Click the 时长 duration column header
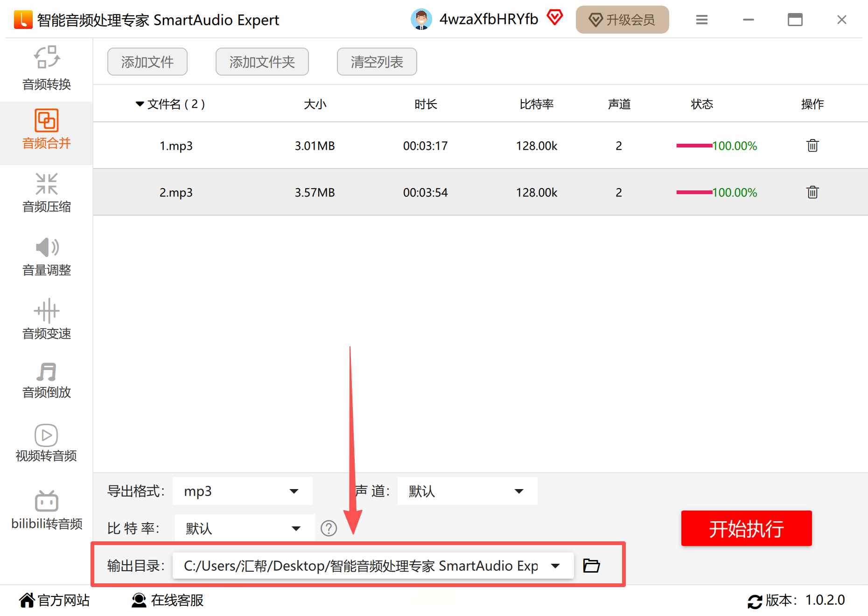 [426, 104]
